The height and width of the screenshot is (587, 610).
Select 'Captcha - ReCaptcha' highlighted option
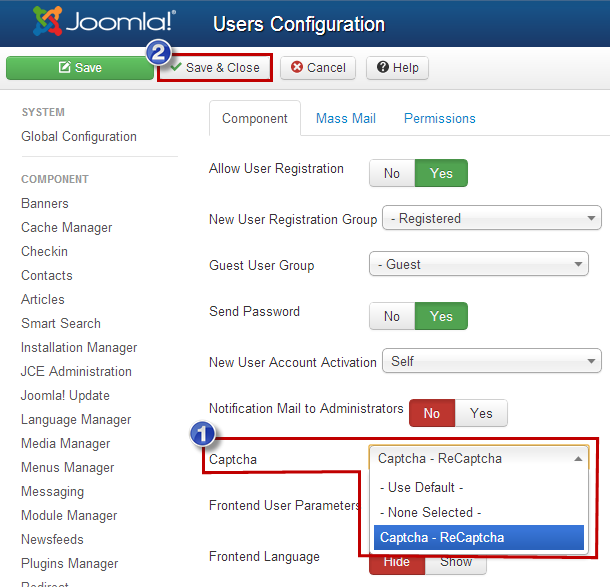[442, 537]
